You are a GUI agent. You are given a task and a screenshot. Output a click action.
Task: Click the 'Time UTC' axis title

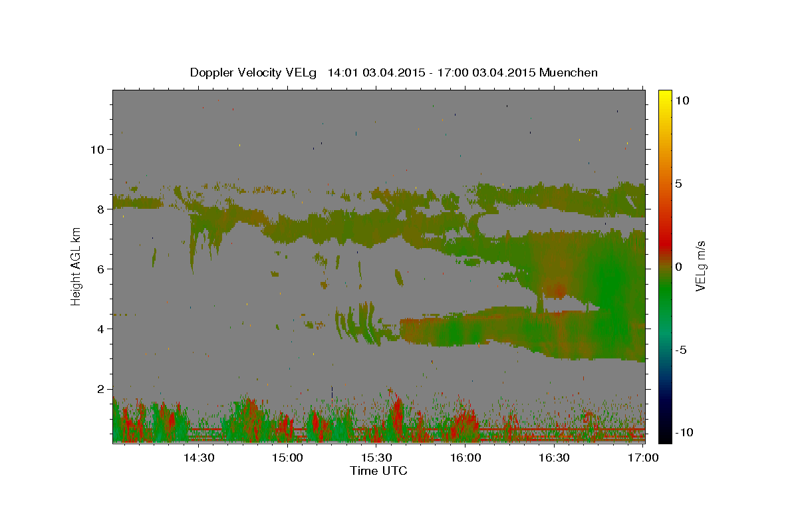click(378, 471)
